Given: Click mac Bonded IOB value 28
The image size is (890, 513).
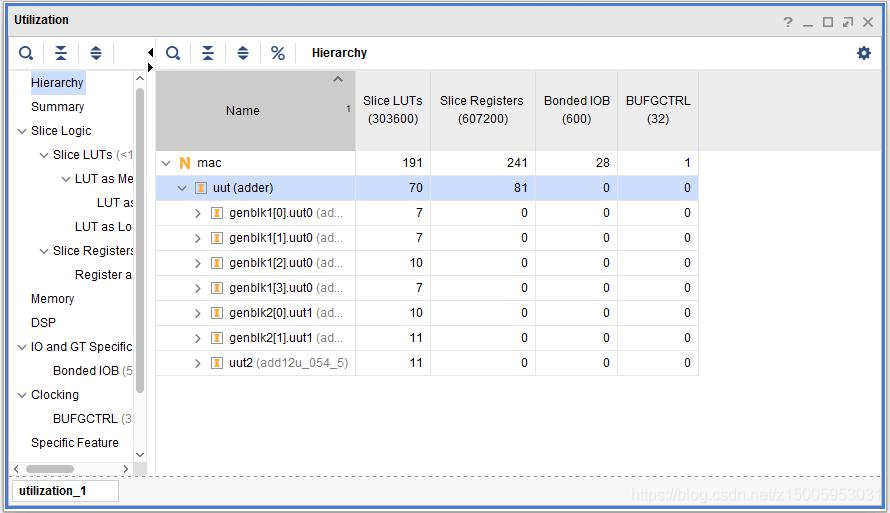Looking at the screenshot, I should [x=603, y=163].
